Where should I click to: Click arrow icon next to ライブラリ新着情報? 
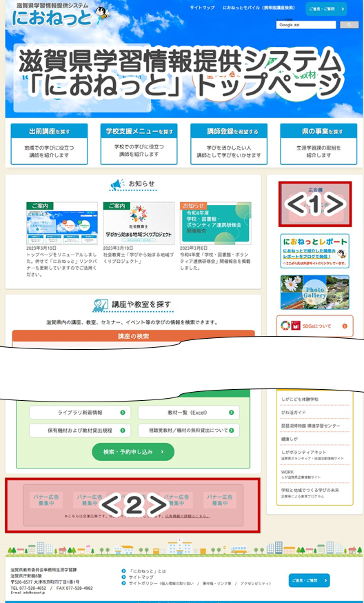(x=122, y=413)
